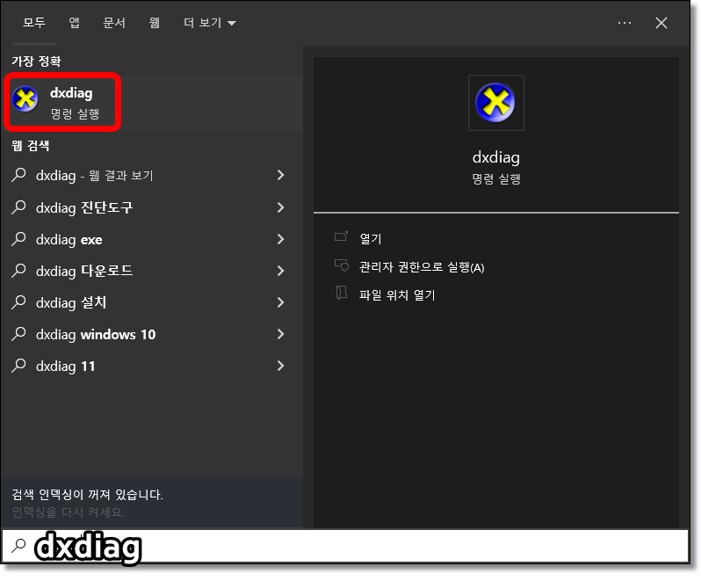701x588 pixels.
Task: Click search icon beside 'dxdiag 11'
Action: [18, 366]
